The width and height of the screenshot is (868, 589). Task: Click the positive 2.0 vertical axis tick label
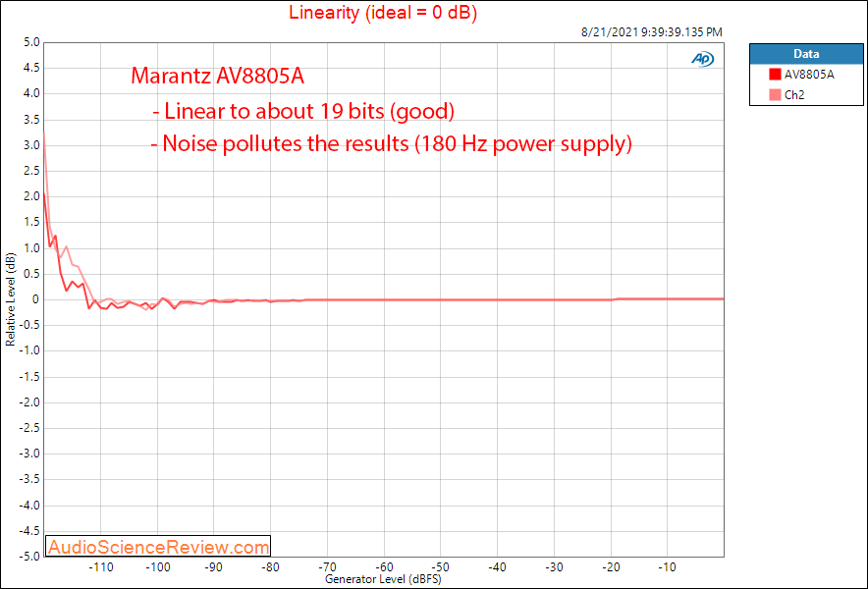(x=32, y=196)
